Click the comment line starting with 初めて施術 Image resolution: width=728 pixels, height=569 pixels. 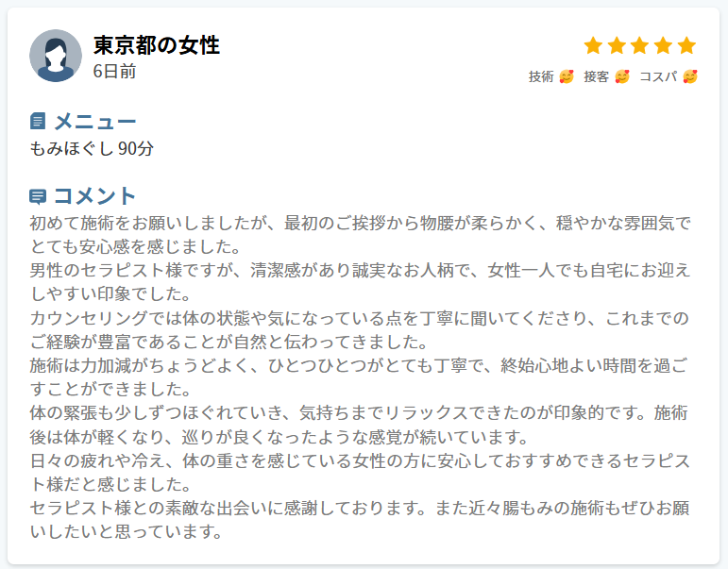tap(361, 224)
